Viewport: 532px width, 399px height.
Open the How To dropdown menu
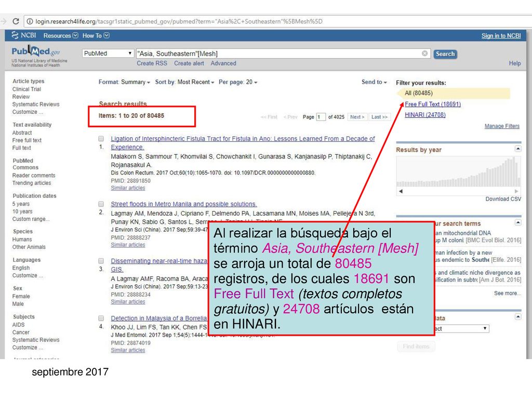pos(96,36)
